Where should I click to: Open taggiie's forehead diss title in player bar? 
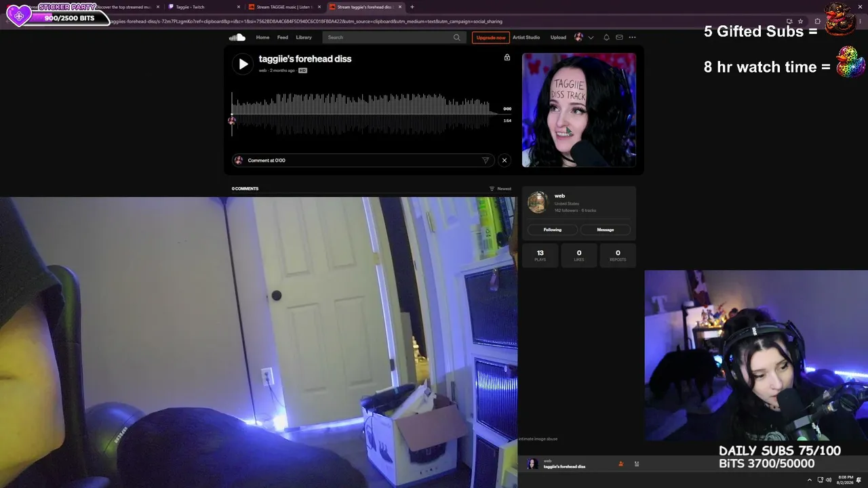point(564,467)
